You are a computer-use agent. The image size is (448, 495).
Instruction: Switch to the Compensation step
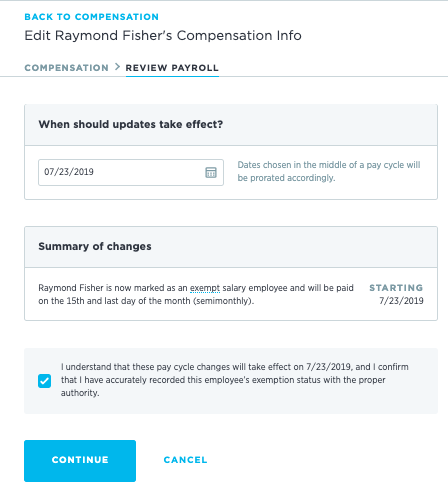coord(67,68)
